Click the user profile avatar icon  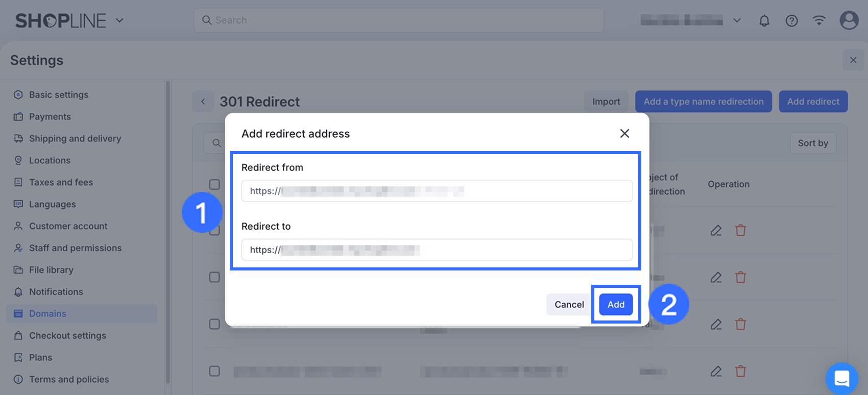click(849, 20)
